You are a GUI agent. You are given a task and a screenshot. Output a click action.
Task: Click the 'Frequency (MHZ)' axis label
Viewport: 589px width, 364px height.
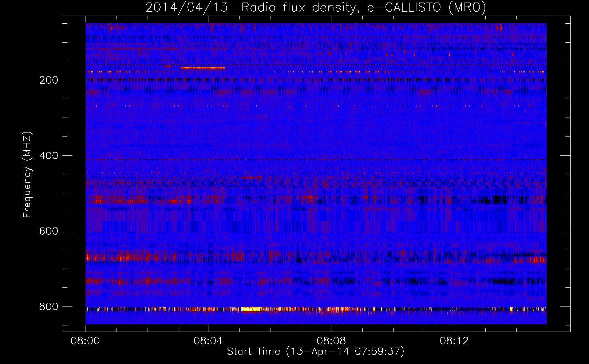pyautogui.click(x=27, y=175)
